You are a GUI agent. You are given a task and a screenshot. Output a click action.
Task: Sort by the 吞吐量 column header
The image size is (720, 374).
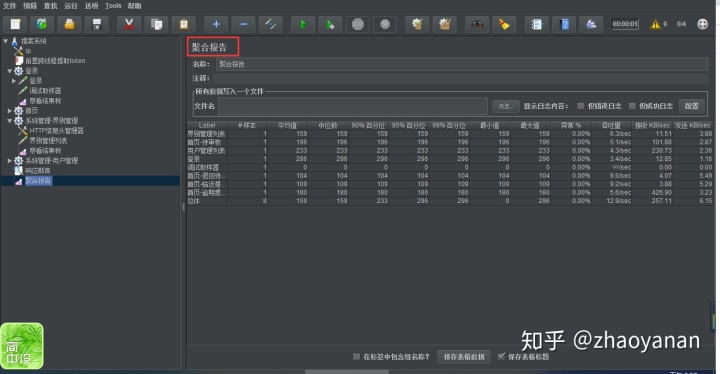pos(612,125)
